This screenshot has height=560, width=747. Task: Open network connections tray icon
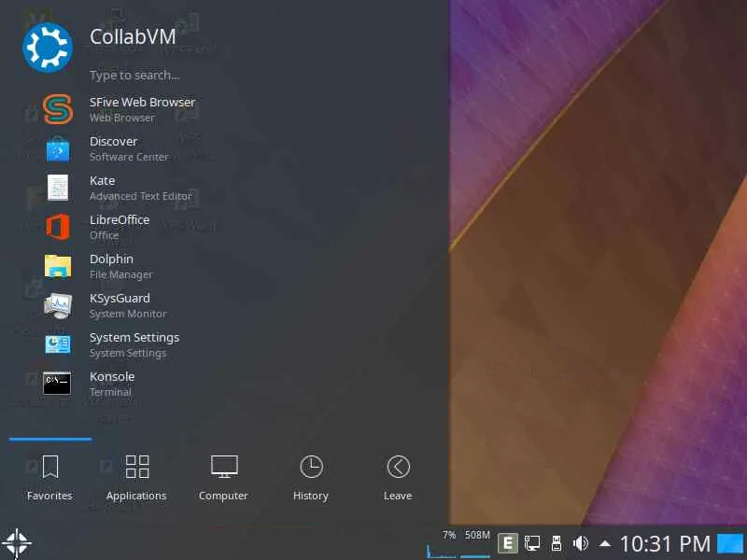[531, 543]
